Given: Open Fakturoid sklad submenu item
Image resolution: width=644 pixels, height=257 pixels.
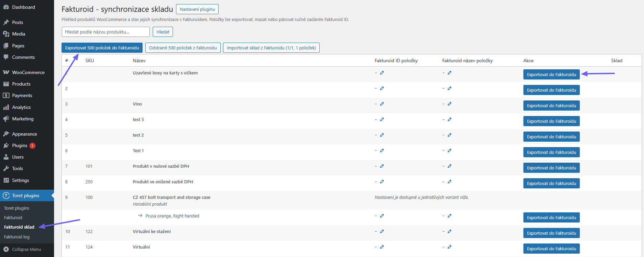Looking at the screenshot, I should click(19, 227).
